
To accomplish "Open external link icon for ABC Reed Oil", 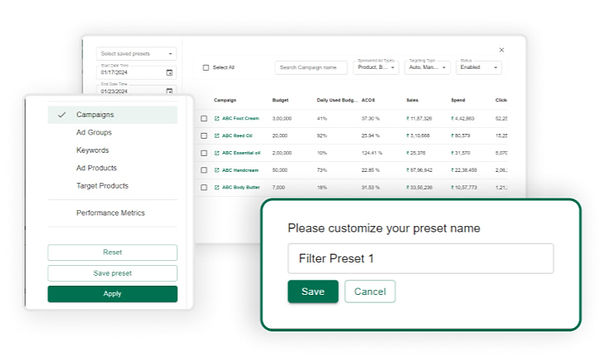I will click(217, 136).
